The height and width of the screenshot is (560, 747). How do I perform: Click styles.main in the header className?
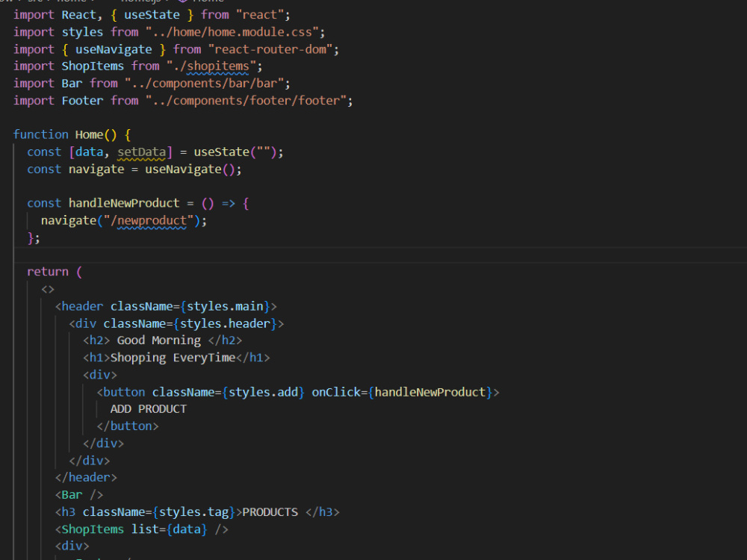click(225, 306)
